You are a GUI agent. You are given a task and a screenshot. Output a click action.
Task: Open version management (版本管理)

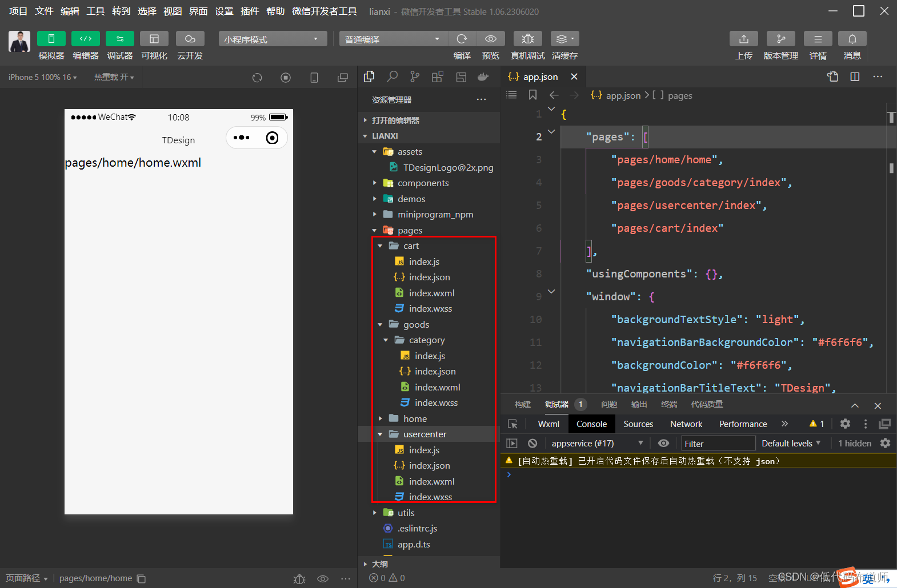[x=781, y=38]
